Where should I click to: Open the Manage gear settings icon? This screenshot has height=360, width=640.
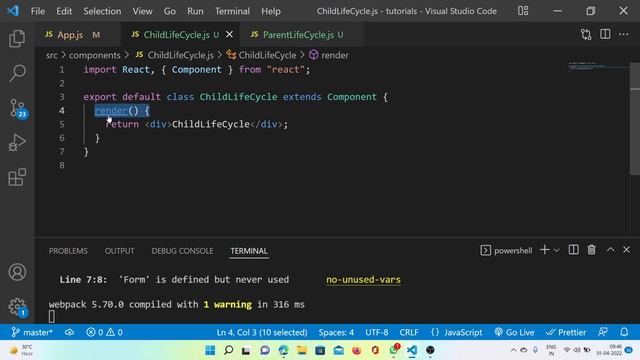pos(18,307)
